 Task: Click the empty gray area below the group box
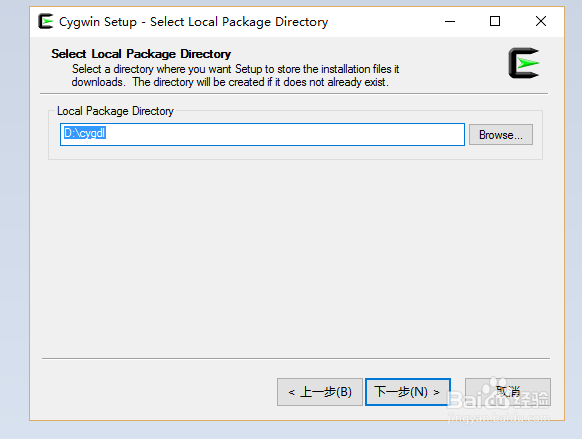[x=295, y=256]
